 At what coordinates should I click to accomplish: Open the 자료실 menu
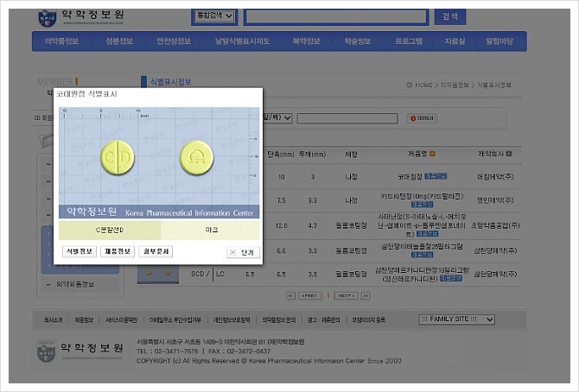(455, 41)
